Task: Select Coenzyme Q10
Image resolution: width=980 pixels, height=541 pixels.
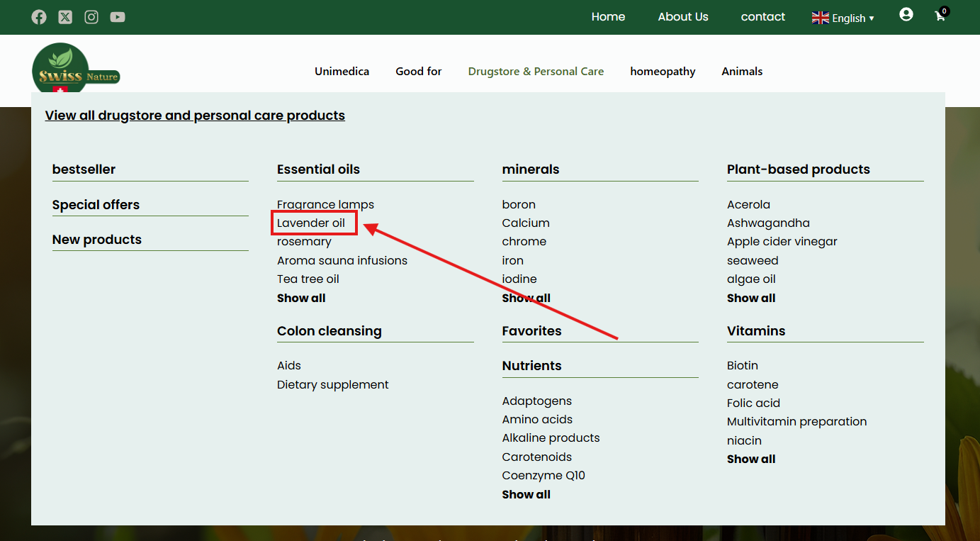Action: point(543,476)
